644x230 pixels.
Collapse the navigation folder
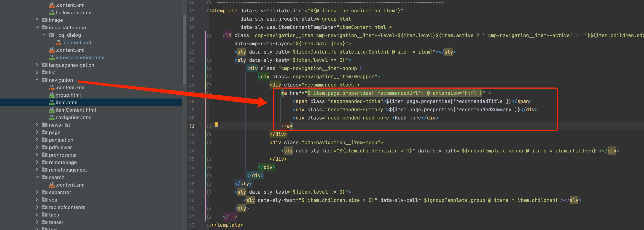(37, 80)
